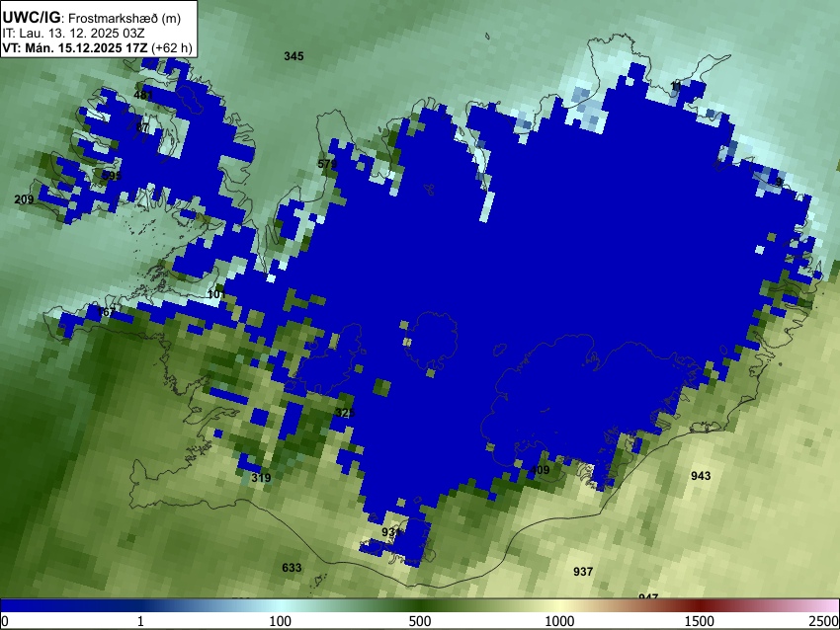Click the map value label 101

click(x=216, y=294)
